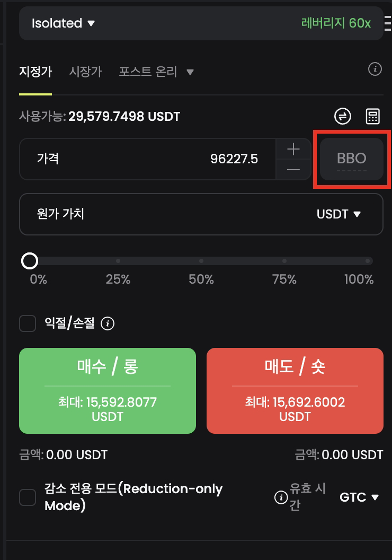
Task: Decrease price with the minus button
Action: (293, 170)
